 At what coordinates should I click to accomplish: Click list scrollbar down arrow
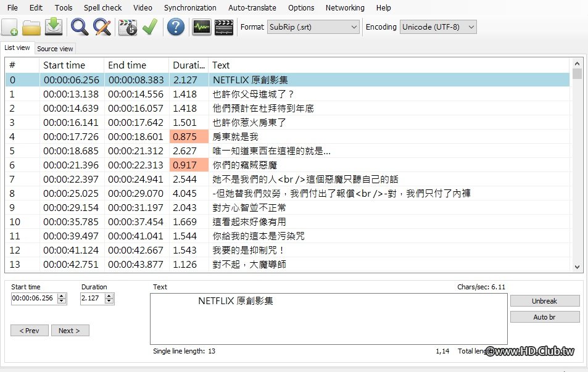(x=577, y=267)
